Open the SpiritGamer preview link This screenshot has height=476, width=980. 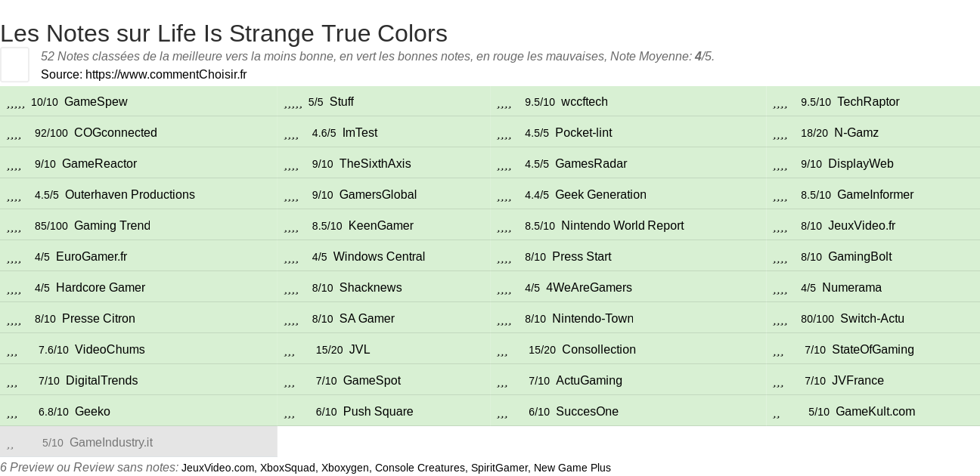[x=499, y=468]
